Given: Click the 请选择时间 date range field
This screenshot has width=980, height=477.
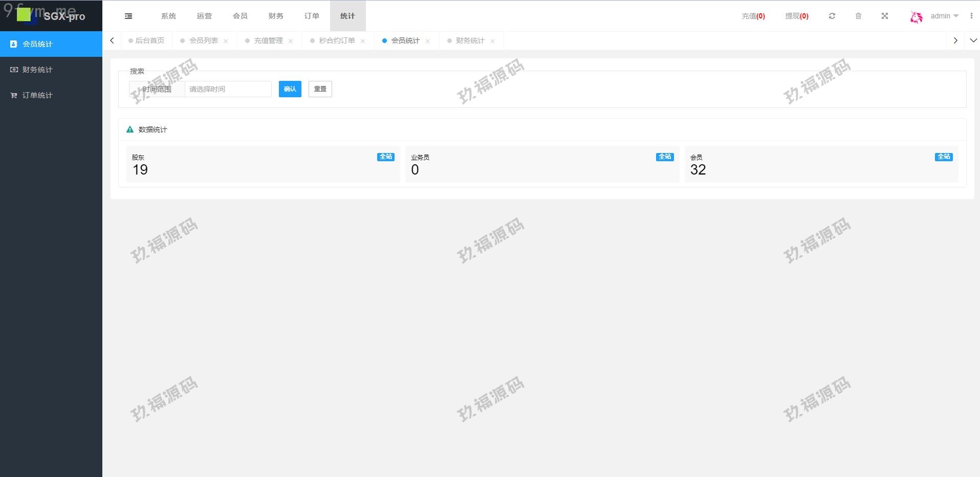Looking at the screenshot, I should (x=228, y=89).
